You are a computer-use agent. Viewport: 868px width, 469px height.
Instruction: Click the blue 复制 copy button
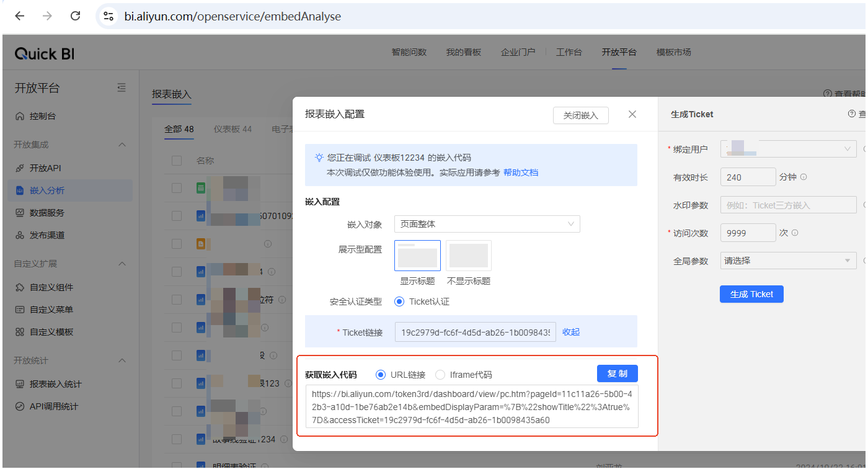[x=617, y=373]
